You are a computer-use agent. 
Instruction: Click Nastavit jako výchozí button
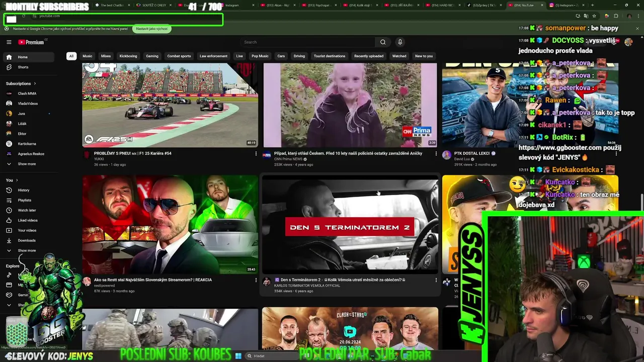[x=151, y=29]
